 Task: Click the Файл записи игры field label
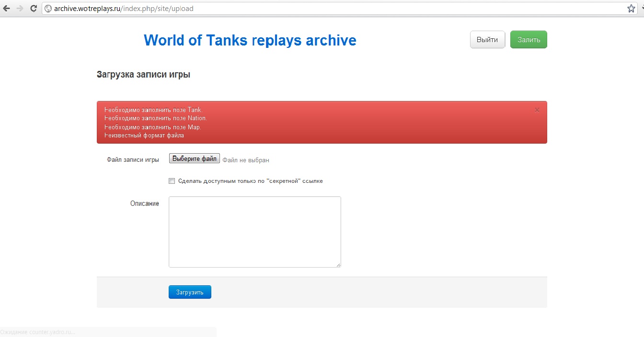[x=133, y=160]
